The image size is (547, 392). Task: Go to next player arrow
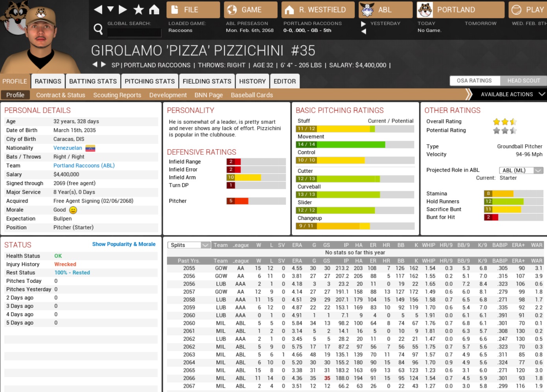click(x=103, y=64)
